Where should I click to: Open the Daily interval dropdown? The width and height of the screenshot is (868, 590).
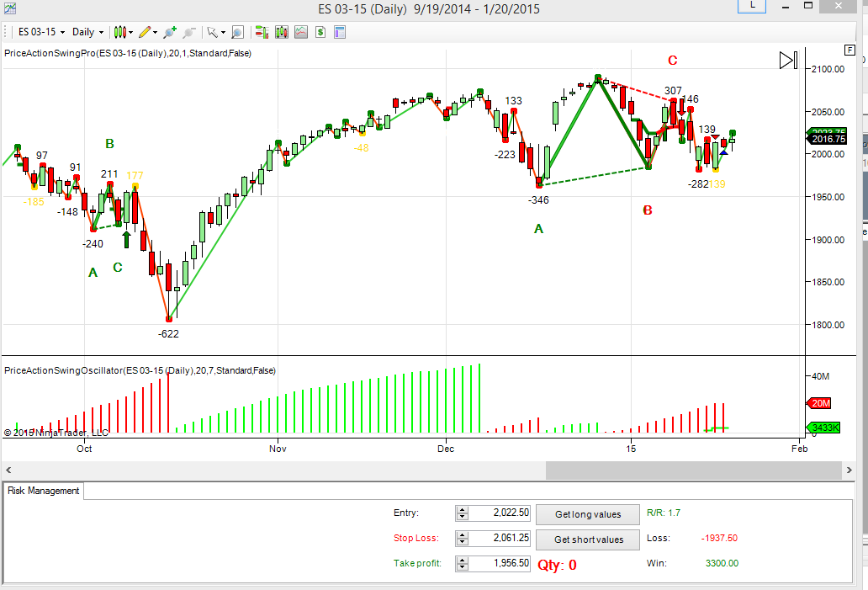(87, 32)
